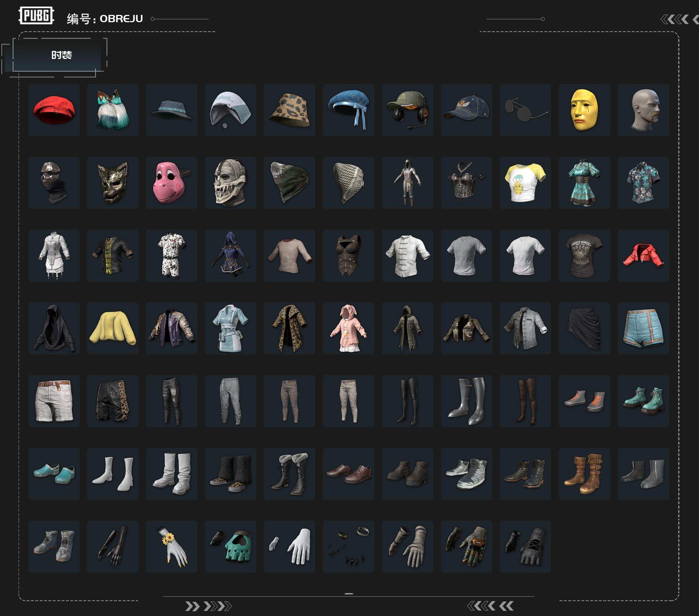Select the leopard print coat
The image size is (699, 616).
click(x=289, y=328)
